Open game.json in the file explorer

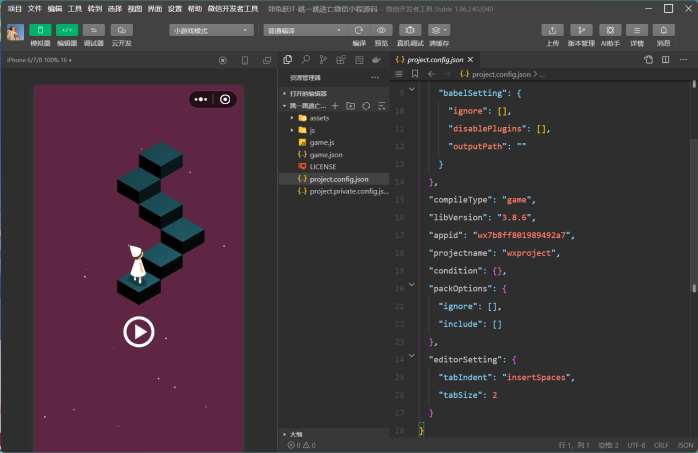(326, 155)
